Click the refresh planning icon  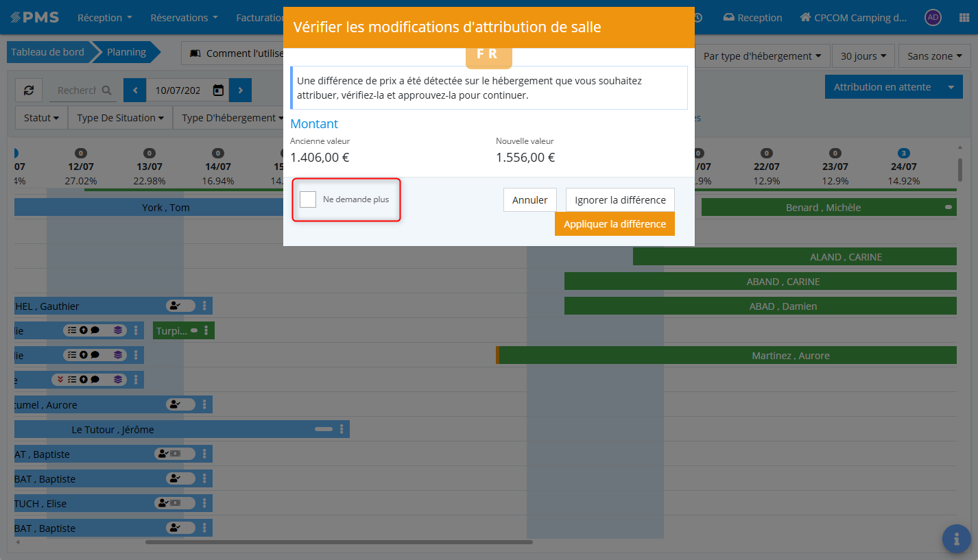(29, 90)
